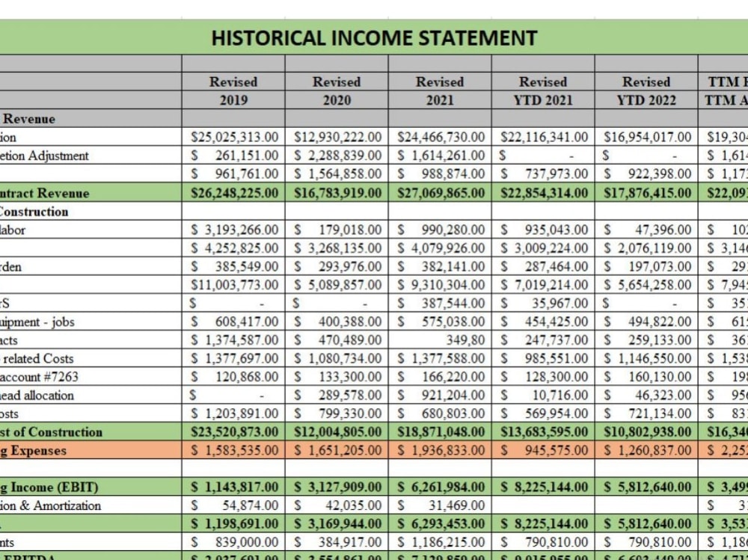The height and width of the screenshot is (560, 748).
Task: Select the $27,069,865.00 Contract Revenue cell
Action: point(440,192)
